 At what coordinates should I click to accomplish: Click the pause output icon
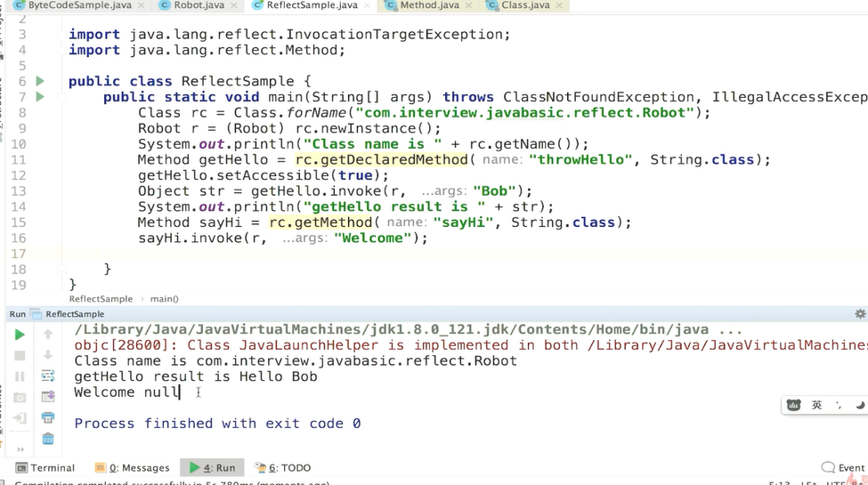pos(20,376)
